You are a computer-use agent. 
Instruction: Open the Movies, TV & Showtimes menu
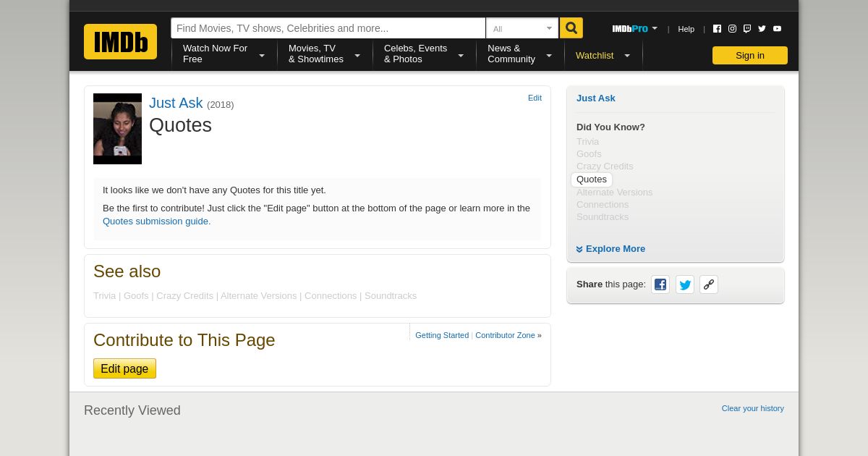click(x=324, y=54)
